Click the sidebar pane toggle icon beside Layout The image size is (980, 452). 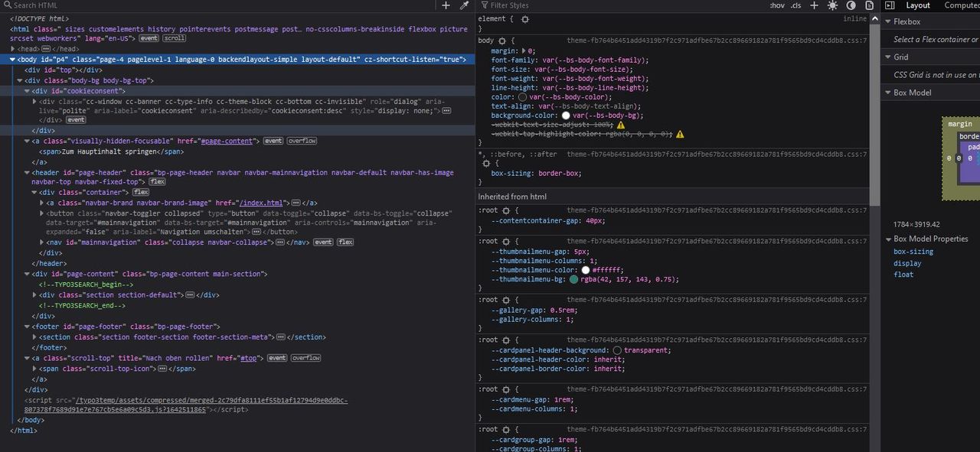[890, 5]
